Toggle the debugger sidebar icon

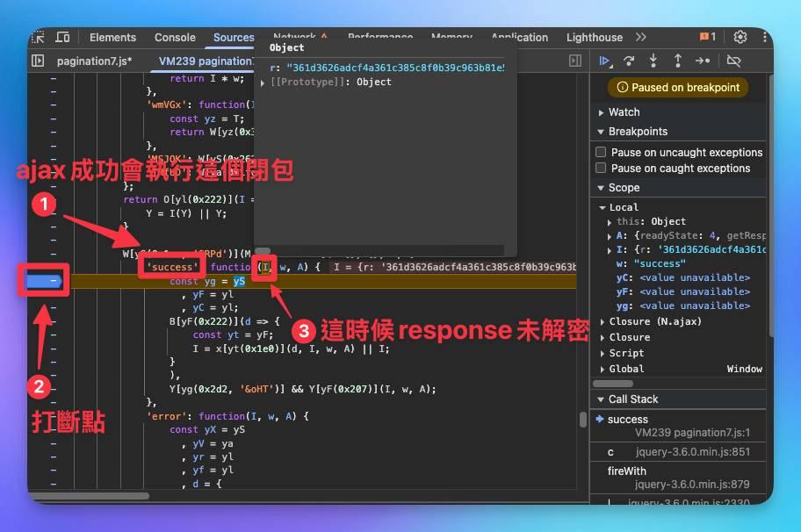coord(575,61)
